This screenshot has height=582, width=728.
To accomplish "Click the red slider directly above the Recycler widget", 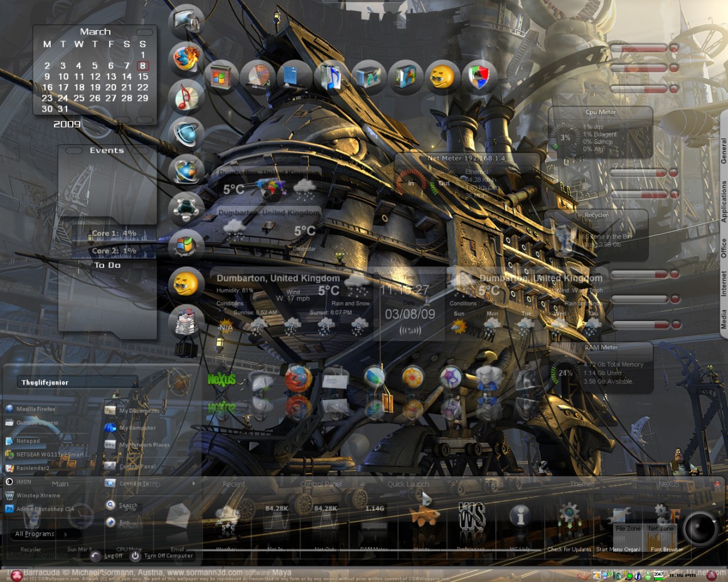I will tap(645, 194).
